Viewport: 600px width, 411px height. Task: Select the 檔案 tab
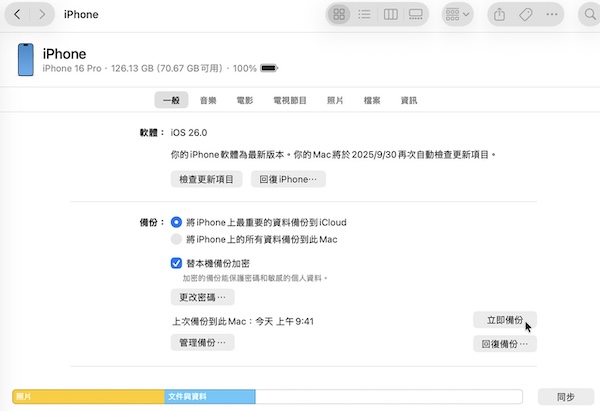(x=372, y=100)
